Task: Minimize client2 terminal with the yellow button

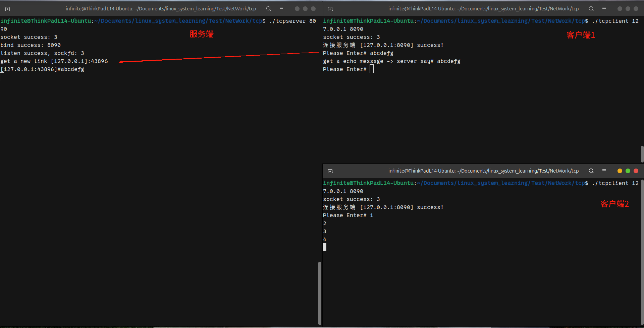Action: (620, 171)
